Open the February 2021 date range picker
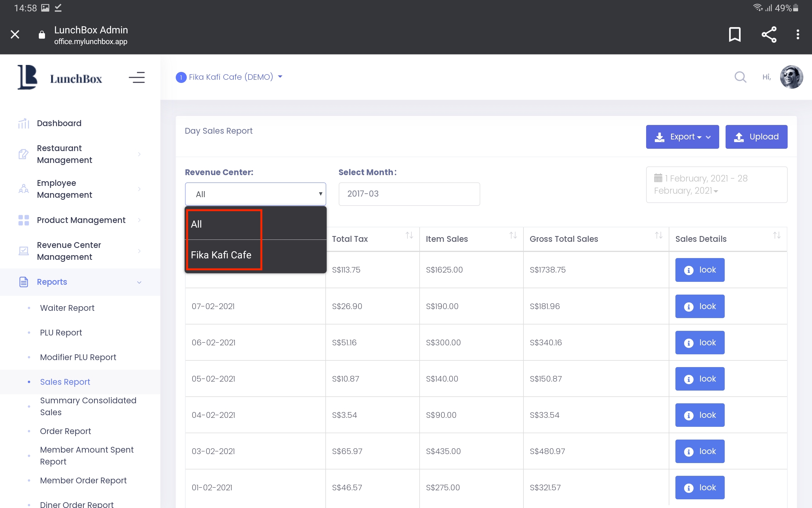This screenshot has height=508, width=812. point(716,184)
